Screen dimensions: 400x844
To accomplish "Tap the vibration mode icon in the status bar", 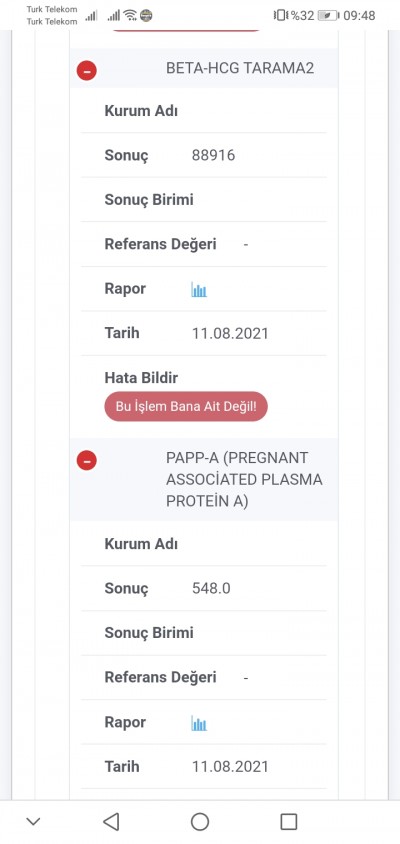I will point(281,15).
